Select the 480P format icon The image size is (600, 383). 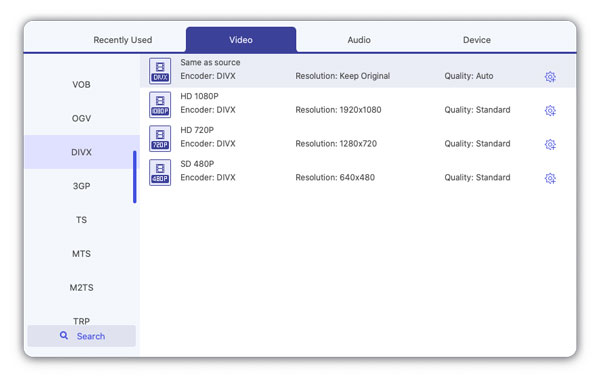(x=160, y=173)
